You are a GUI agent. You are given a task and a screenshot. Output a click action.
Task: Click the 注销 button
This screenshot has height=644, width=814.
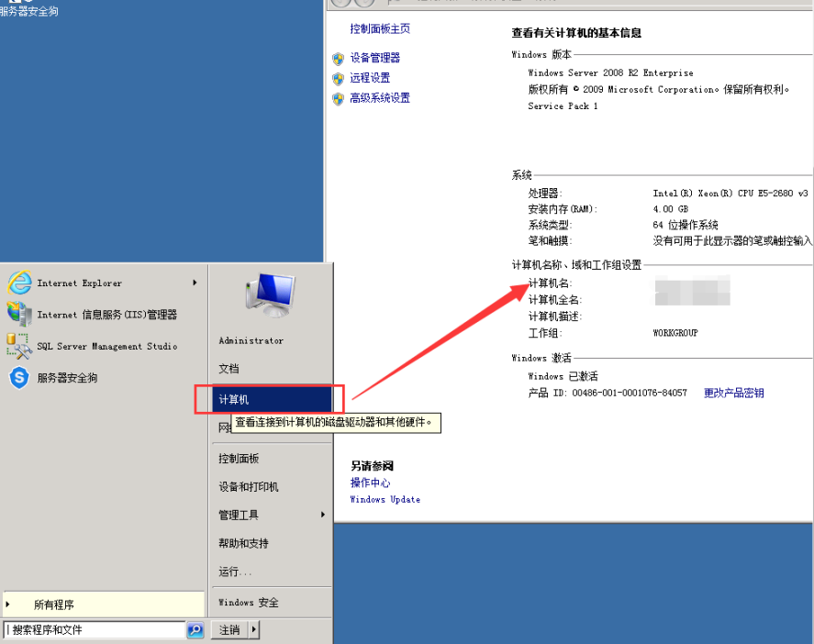pyautogui.click(x=229, y=630)
